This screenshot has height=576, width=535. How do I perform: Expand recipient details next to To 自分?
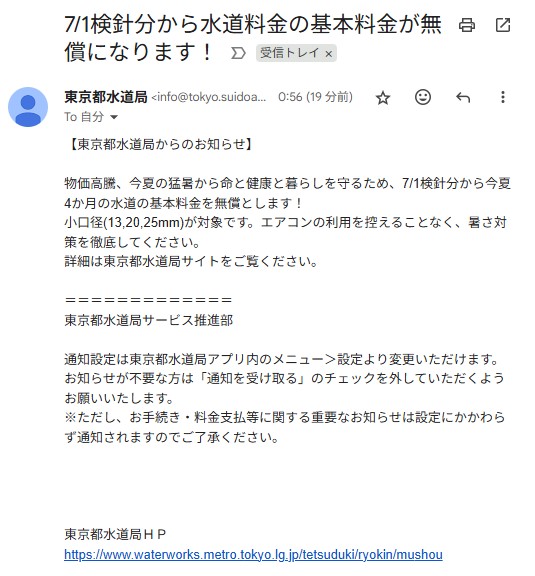click(114, 117)
